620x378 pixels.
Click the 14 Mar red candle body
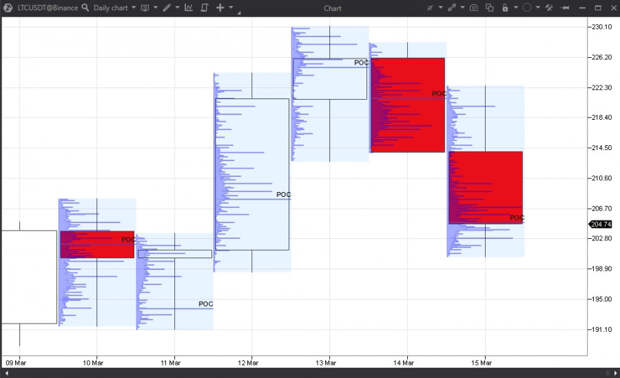(408, 105)
